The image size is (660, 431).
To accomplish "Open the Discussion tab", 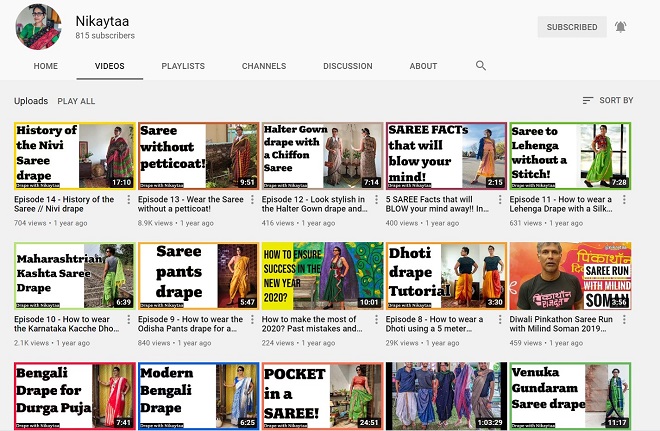I will point(348,66).
